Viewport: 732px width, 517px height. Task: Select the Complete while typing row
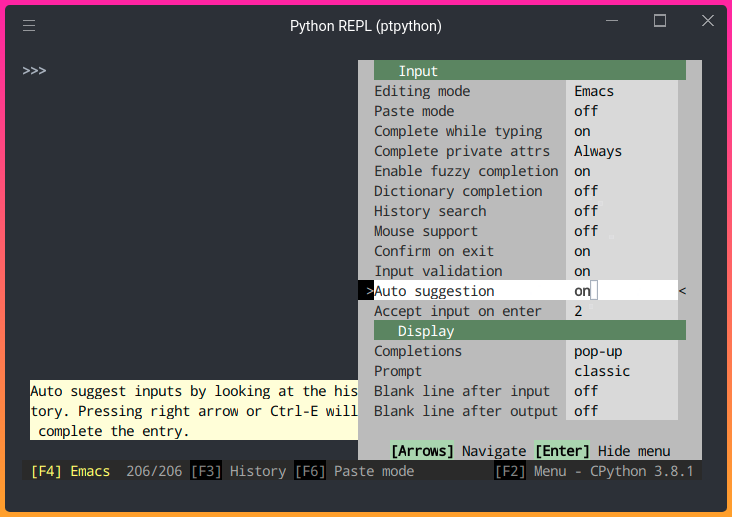(x=526, y=131)
